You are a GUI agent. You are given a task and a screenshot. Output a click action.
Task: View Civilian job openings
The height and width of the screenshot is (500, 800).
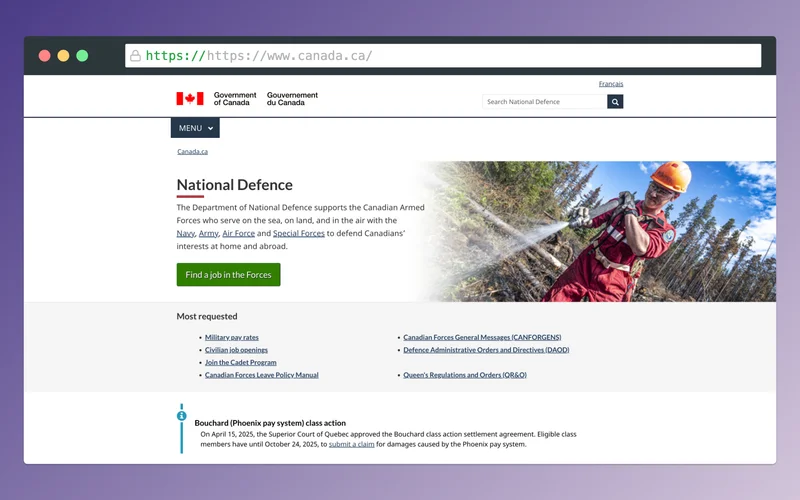[236, 350]
